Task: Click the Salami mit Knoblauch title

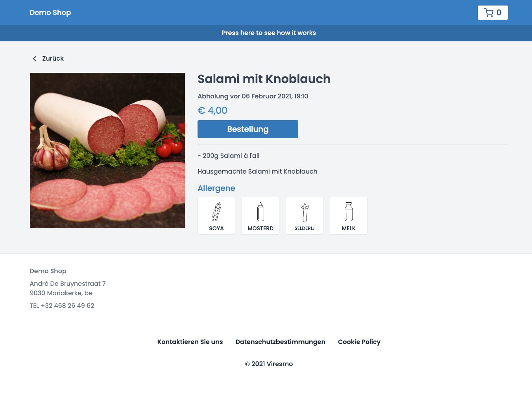Action: point(264,79)
